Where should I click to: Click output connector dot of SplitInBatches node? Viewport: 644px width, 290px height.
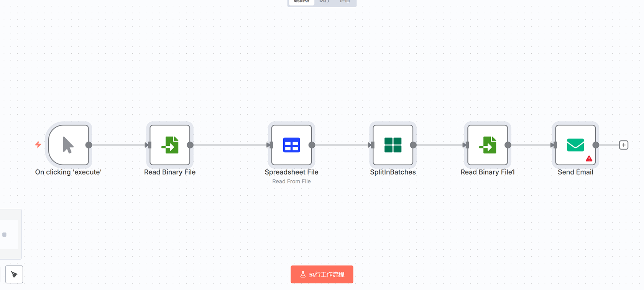point(413,145)
